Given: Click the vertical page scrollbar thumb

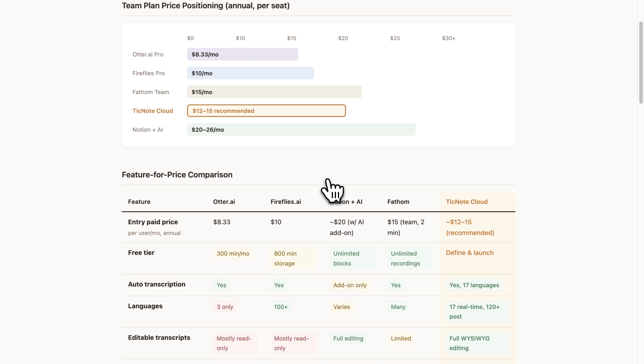Looking at the screenshot, I should [x=641, y=63].
